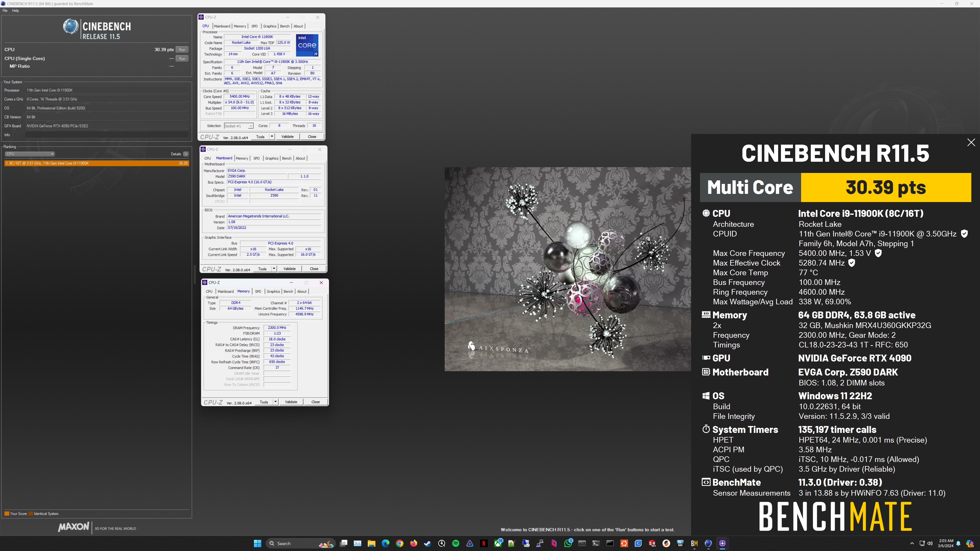The image size is (980, 551).
Task: Open the Ubuntu taskbar icon
Action: [624, 543]
